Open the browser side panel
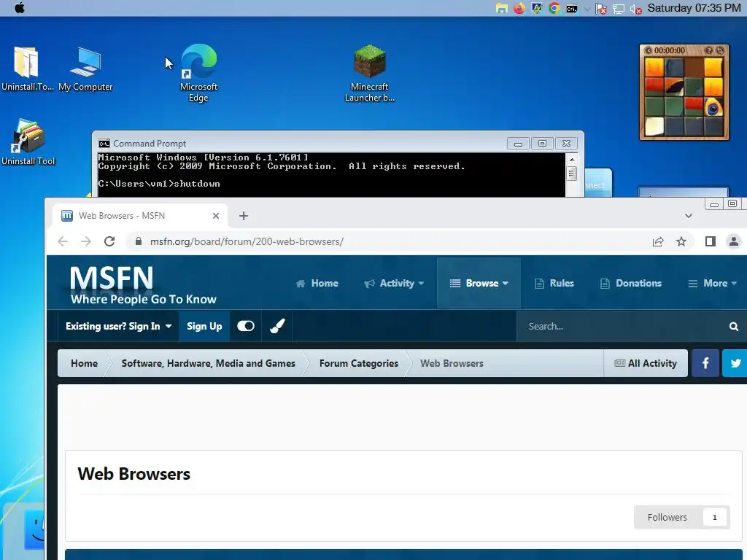Image resolution: width=747 pixels, height=560 pixels. pyautogui.click(x=711, y=241)
